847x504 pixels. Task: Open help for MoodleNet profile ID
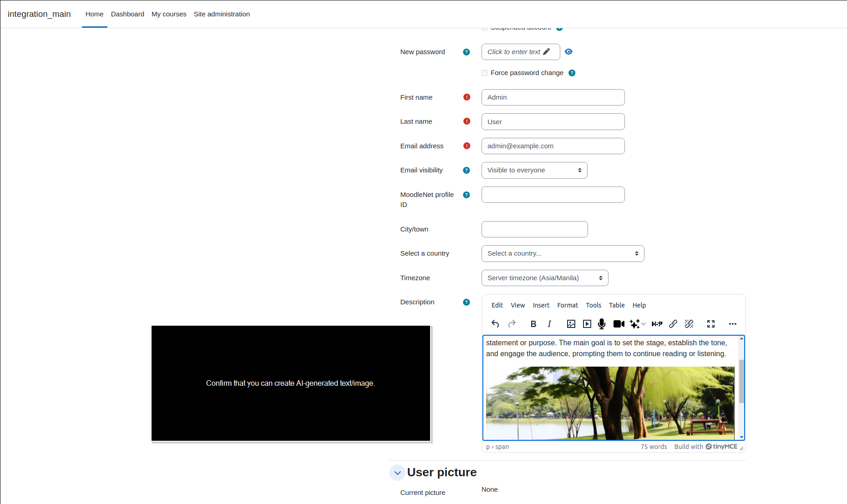[467, 195]
